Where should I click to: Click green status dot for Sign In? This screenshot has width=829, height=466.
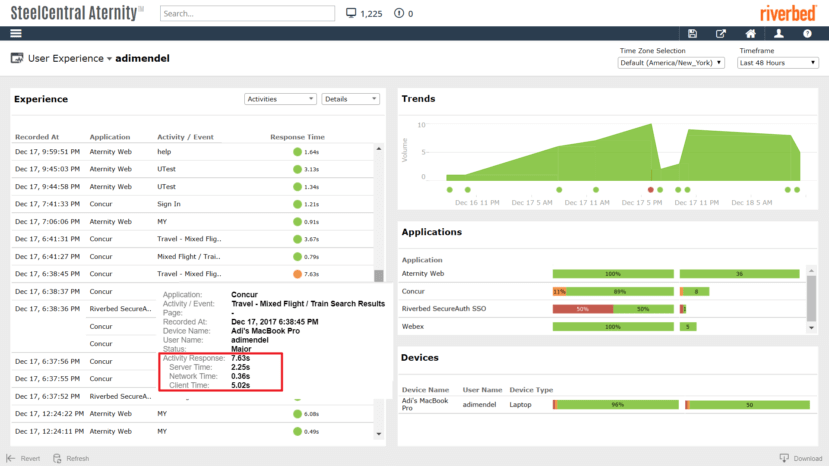click(297, 204)
